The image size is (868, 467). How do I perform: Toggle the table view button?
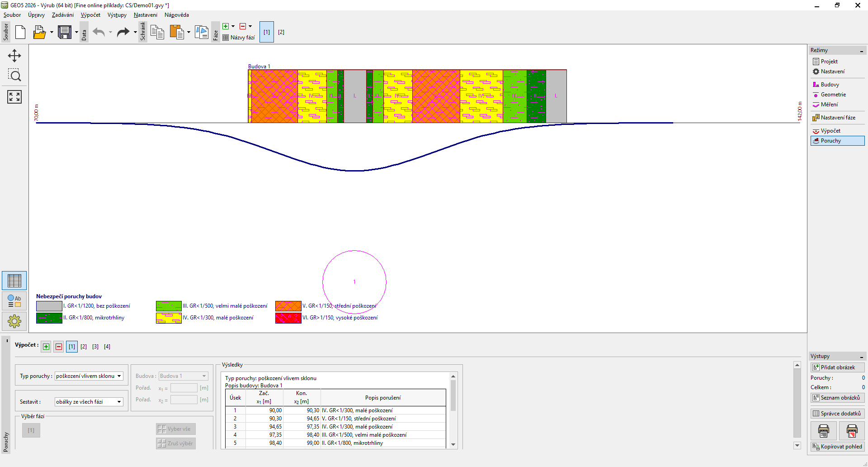point(14,281)
